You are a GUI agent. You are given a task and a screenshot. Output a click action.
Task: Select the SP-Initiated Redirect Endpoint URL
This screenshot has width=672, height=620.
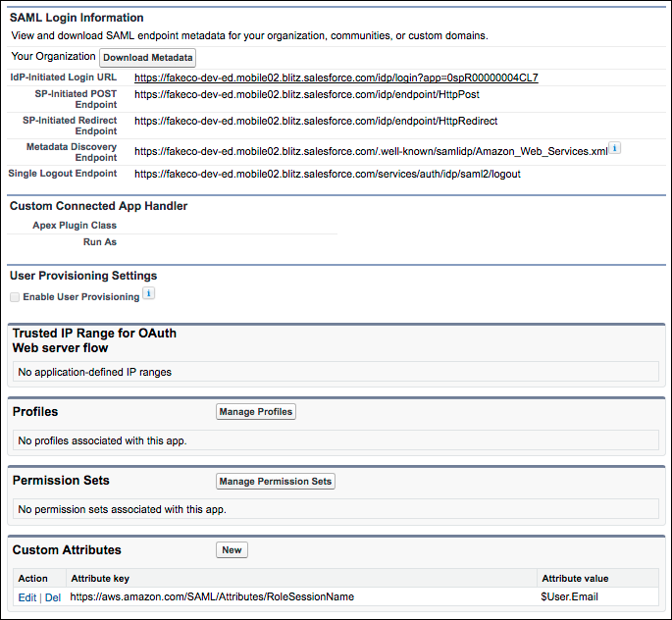pyautogui.click(x=315, y=122)
